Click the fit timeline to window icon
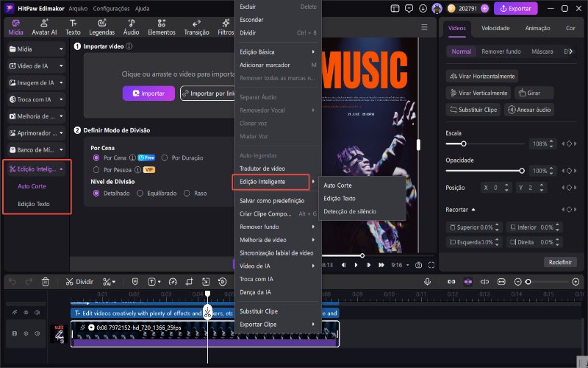This screenshot has width=588, height=368. click(501, 282)
